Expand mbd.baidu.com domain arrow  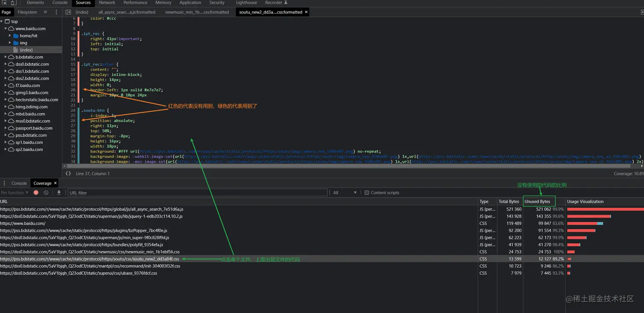6,114
